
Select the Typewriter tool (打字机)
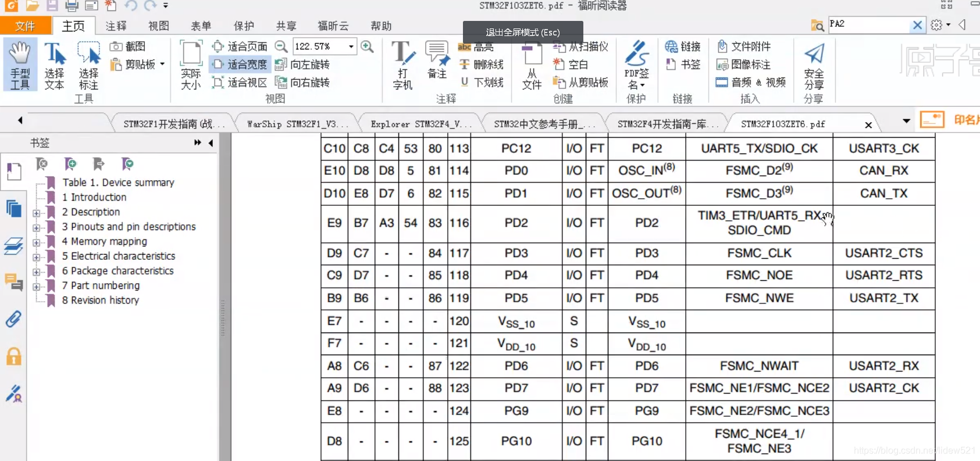402,65
